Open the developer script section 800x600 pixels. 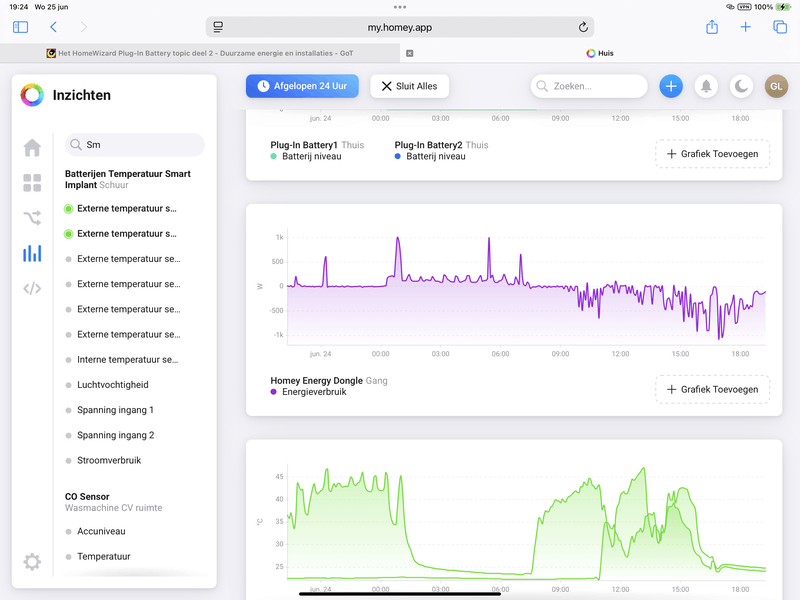[32, 289]
